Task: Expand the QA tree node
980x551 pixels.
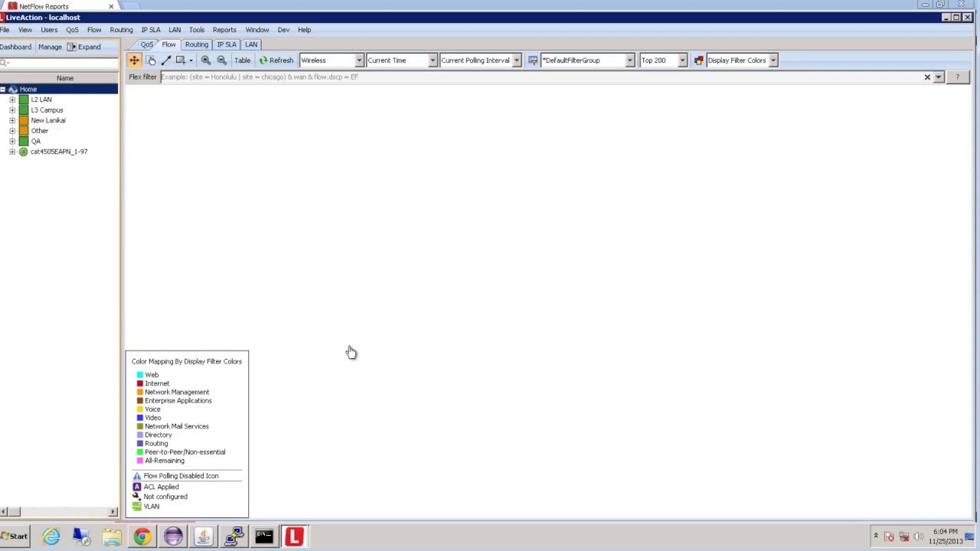Action: [12, 141]
